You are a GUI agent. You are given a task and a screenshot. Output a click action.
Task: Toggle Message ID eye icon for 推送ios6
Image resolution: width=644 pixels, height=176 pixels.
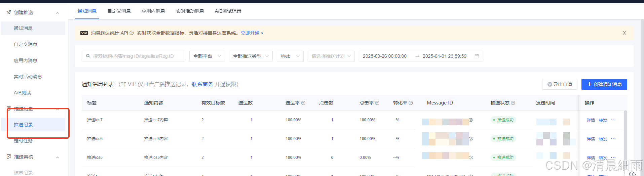471,139
